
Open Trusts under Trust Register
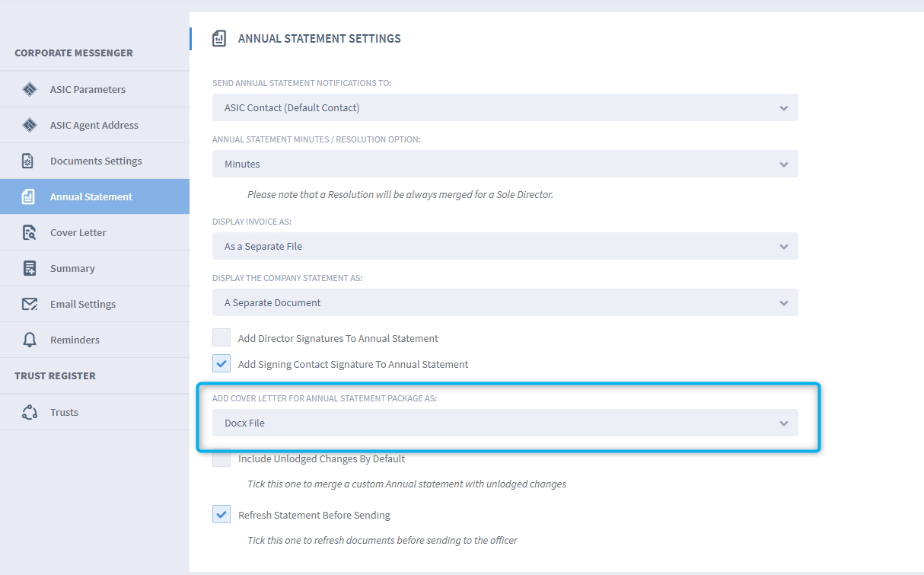94,412
